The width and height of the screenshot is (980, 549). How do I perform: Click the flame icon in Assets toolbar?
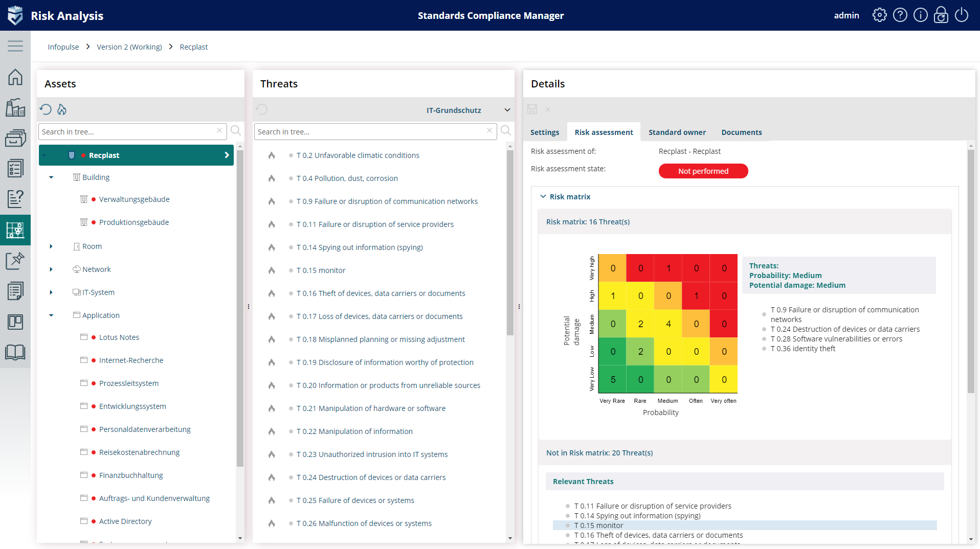click(x=62, y=109)
